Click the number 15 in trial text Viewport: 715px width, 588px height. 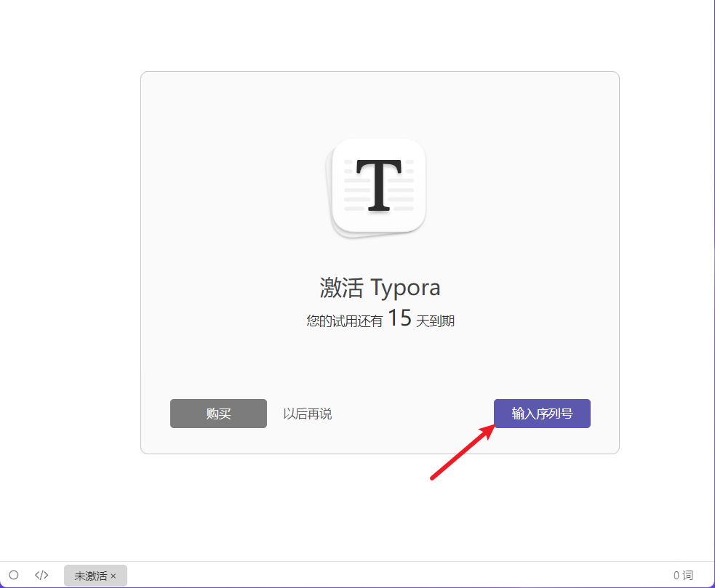[x=399, y=318]
